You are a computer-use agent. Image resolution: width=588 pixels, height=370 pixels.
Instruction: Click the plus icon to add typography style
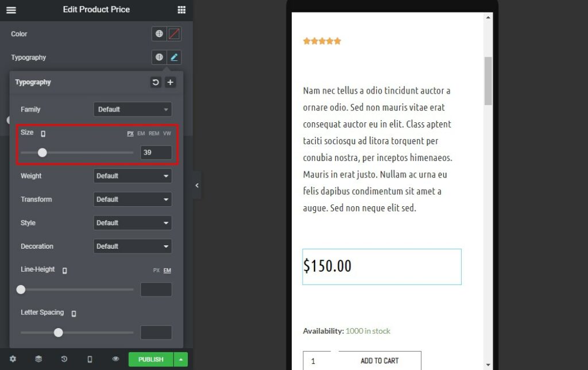pos(171,83)
